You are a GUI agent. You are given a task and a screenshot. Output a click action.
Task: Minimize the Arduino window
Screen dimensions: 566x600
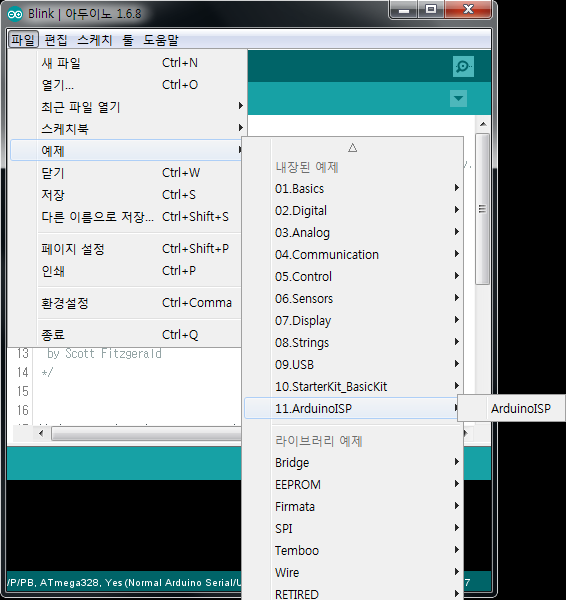pos(404,10)
